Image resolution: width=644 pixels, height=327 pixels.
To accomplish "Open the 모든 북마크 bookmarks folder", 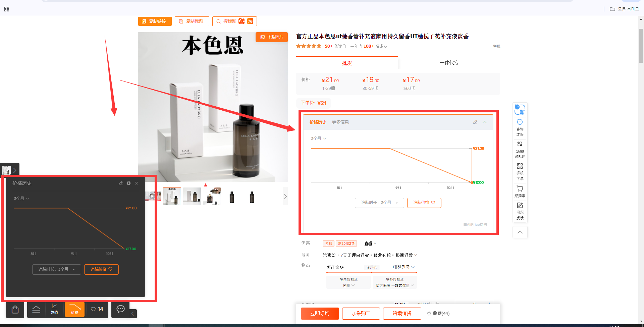I will point(624,9).
